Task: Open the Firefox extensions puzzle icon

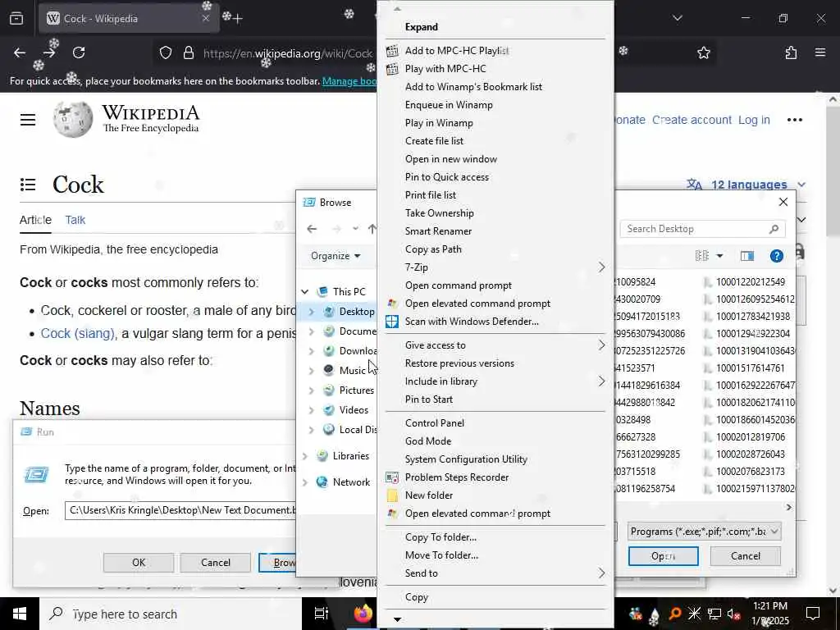Action: 791,52
